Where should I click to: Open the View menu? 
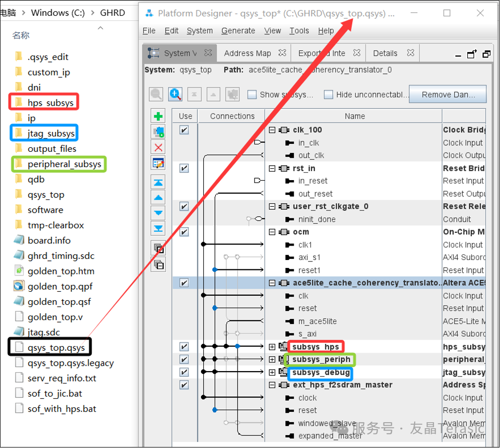pyautogui.click(x=272, y=31)
